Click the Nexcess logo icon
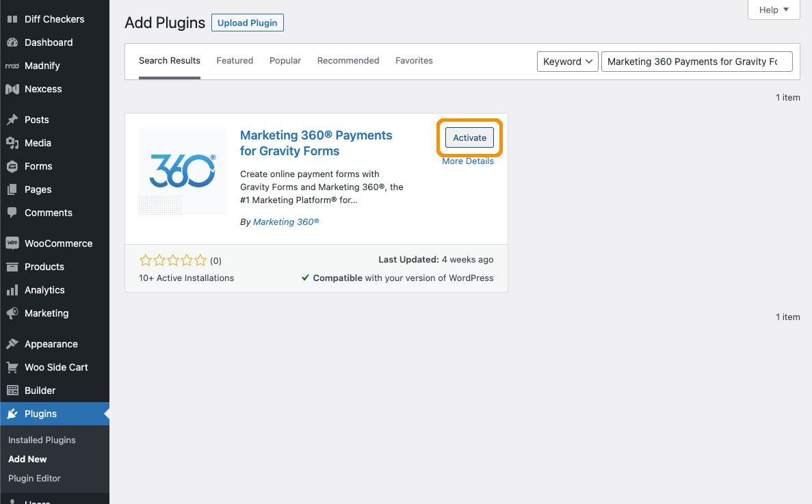The image size is (812, 504). (12, 89)
